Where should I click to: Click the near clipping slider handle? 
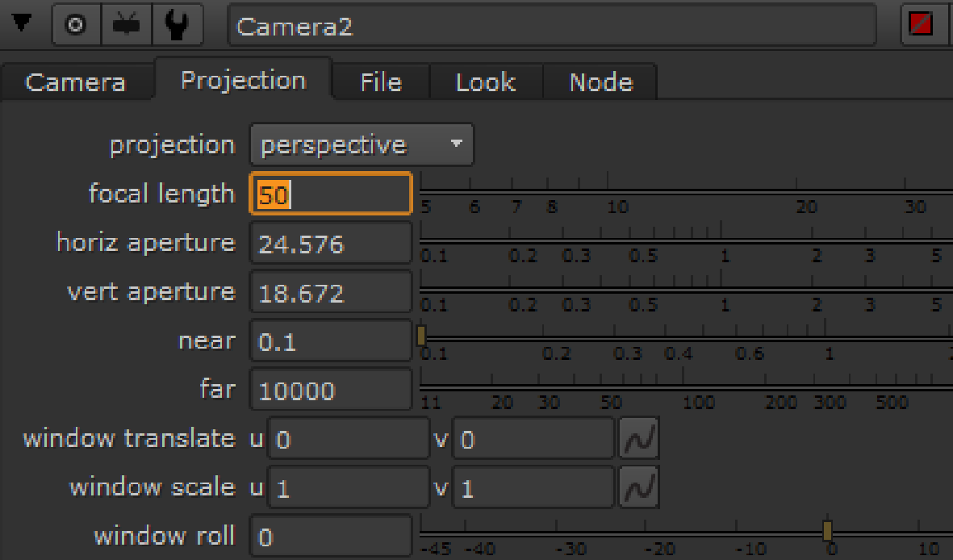tap(421, 336)
